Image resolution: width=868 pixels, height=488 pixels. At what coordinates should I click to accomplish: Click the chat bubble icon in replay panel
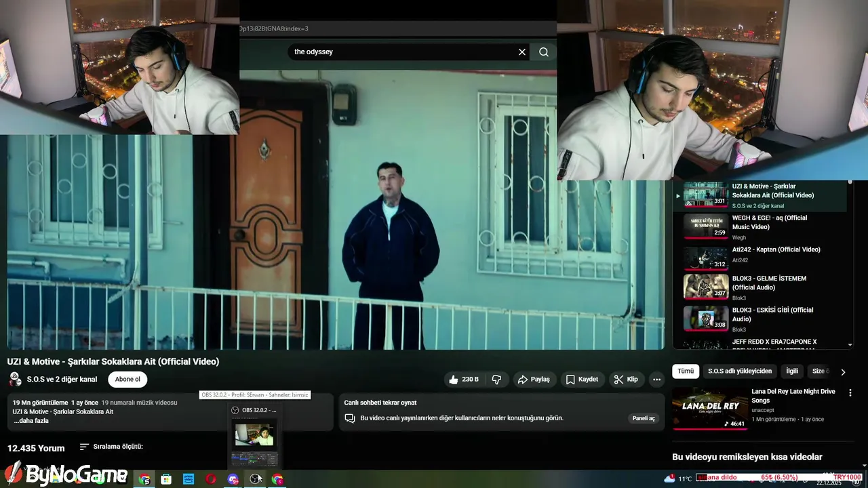coord(350,418)
